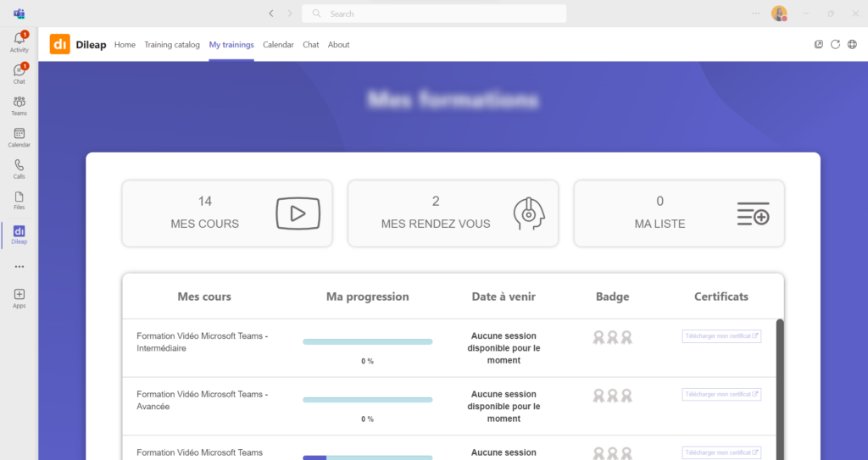Click the Ma progression column header
The width and height of the screenshot is (868, 460).
pos(368,297)
